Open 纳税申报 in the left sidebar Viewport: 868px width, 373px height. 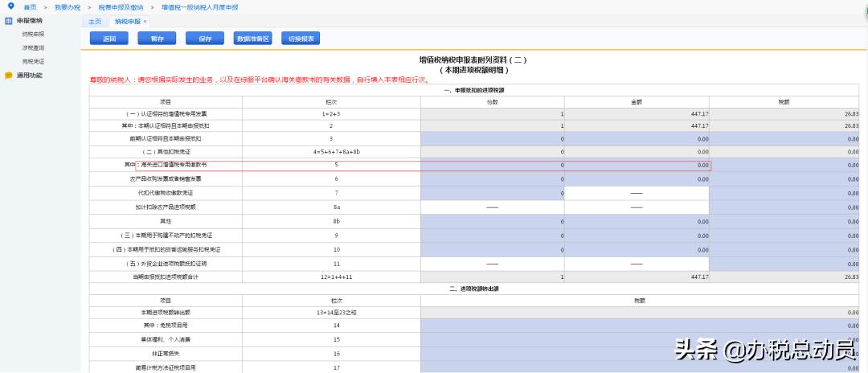click(33, 35)
